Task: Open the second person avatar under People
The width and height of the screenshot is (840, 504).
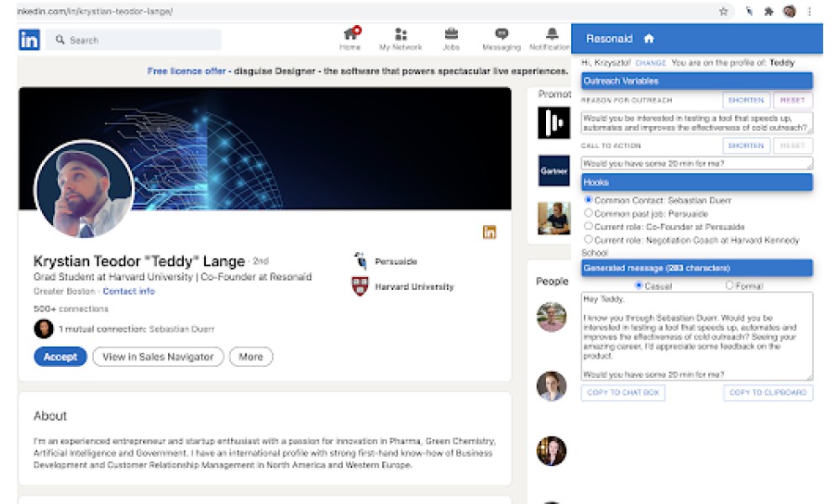Action: tap(551, 386)
